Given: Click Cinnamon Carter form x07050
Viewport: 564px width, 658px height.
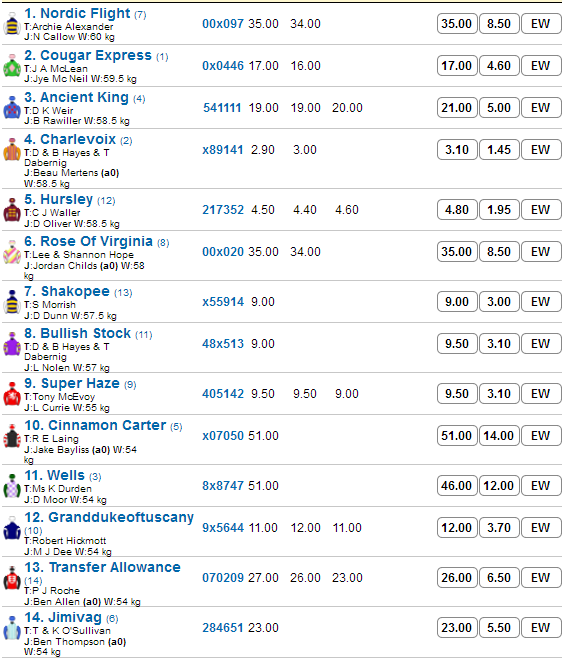Looking at the screenshot, I should point(223,436).
